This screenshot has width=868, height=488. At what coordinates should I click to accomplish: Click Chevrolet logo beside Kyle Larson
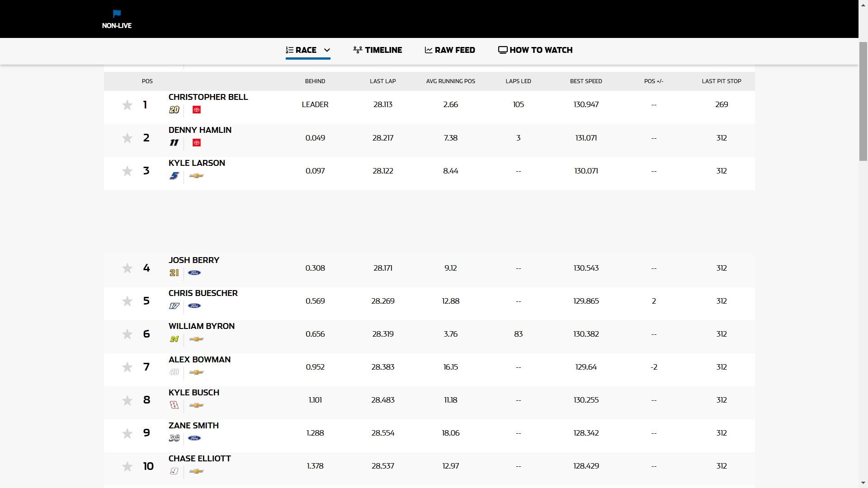(196, 176)
